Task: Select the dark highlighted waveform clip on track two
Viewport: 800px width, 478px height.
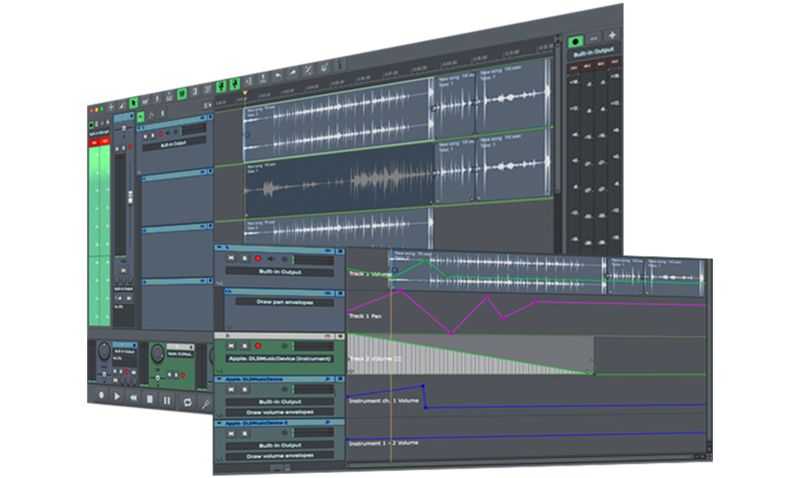Action: point(339,179)
